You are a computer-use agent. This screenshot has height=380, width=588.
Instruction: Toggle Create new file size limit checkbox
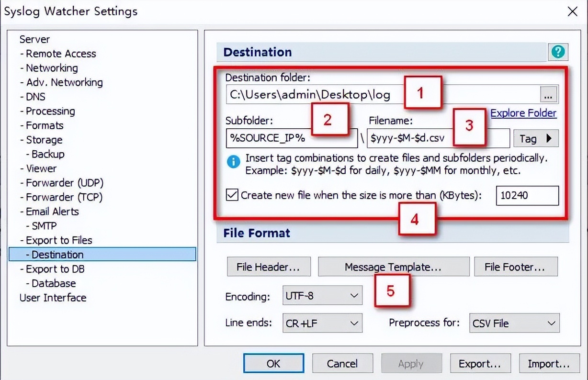(x=232, y=195)
